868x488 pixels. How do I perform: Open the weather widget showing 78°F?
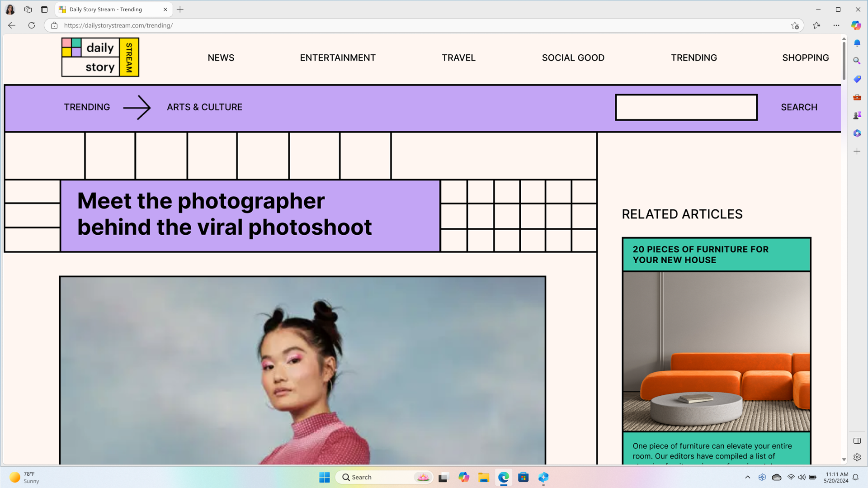(x=25, y=477)
